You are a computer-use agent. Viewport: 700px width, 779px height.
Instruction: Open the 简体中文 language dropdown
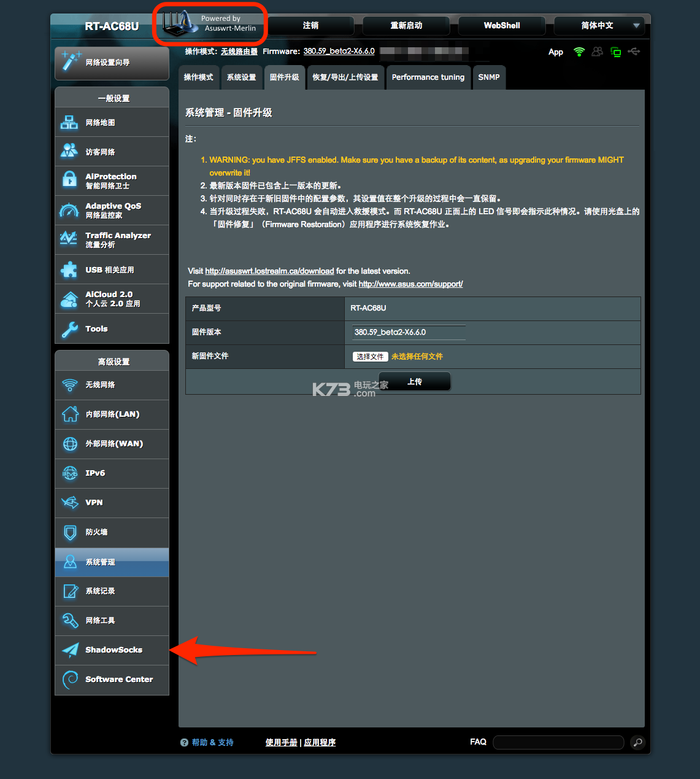(x=599, y=26)
